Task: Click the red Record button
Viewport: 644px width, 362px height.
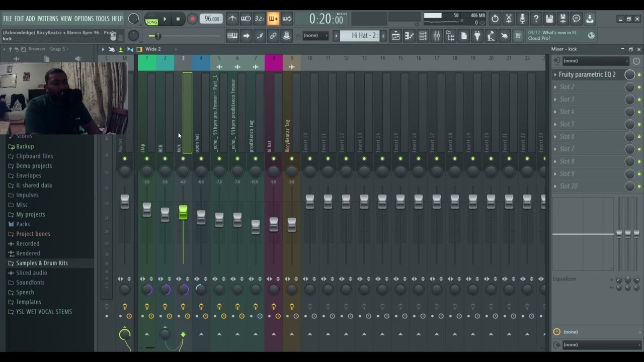Action: pos(192,19)
